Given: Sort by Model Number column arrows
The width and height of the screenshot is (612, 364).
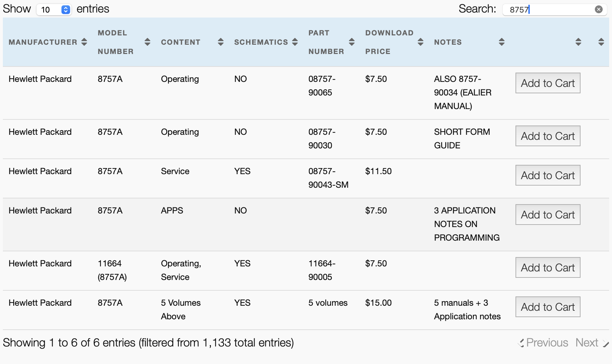Looking at the screenshot, I should coord(147,42).
